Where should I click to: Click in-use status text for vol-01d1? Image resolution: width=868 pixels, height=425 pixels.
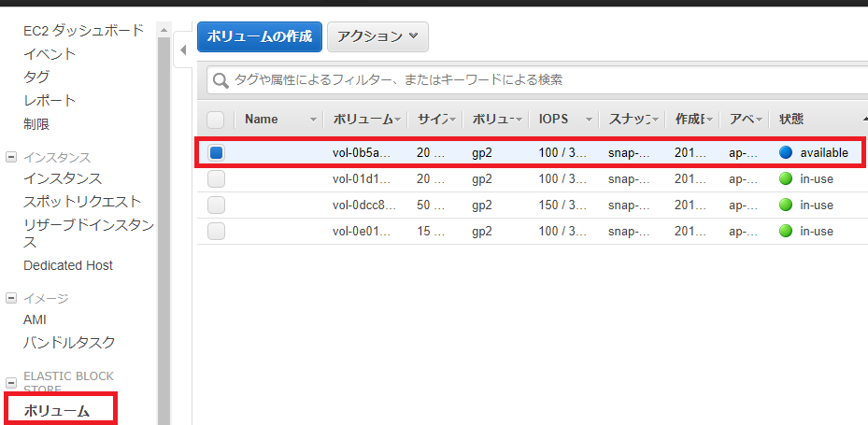(x=817, y=179)
